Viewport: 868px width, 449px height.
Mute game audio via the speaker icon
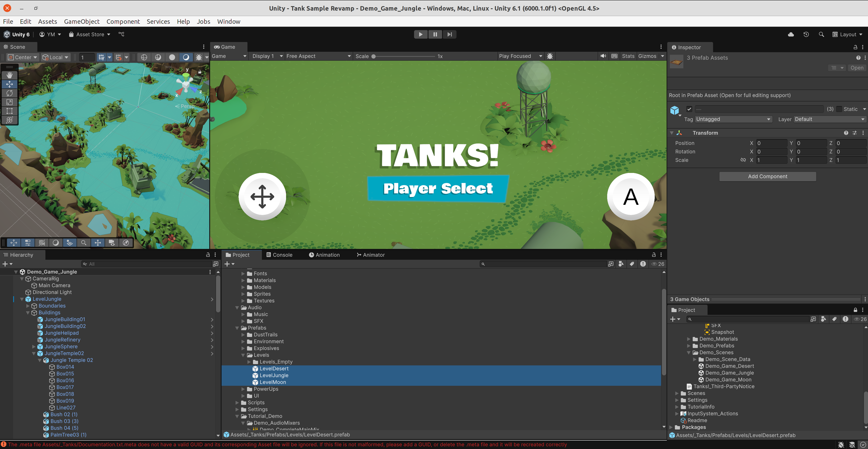(603, 56)
